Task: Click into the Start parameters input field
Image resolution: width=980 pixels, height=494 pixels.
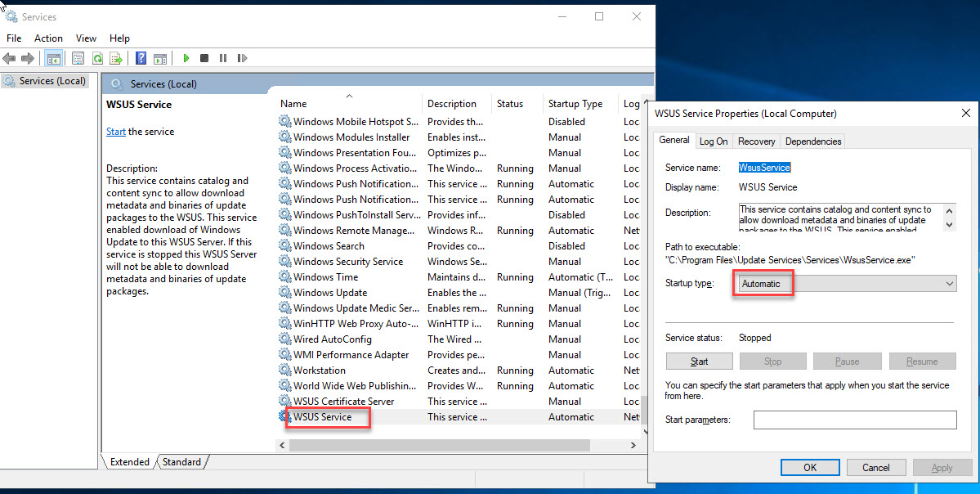Action: 854,420
